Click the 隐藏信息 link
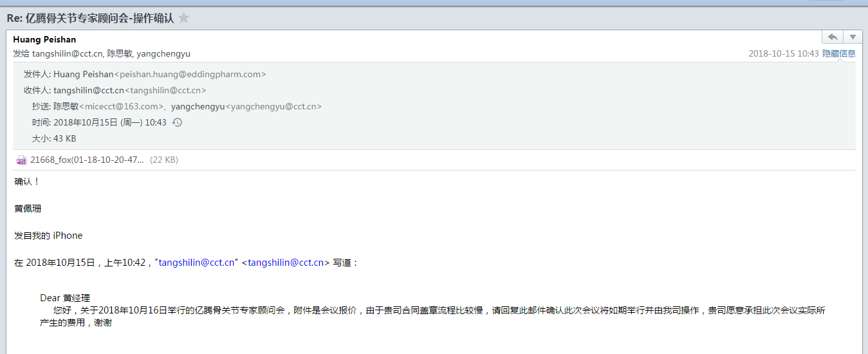 tap(839, 53)
